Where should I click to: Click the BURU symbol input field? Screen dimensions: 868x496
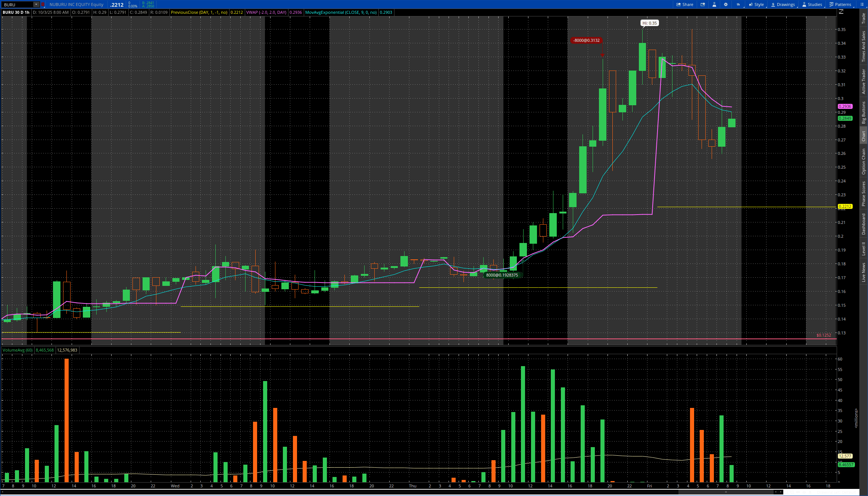pos(17,4)
